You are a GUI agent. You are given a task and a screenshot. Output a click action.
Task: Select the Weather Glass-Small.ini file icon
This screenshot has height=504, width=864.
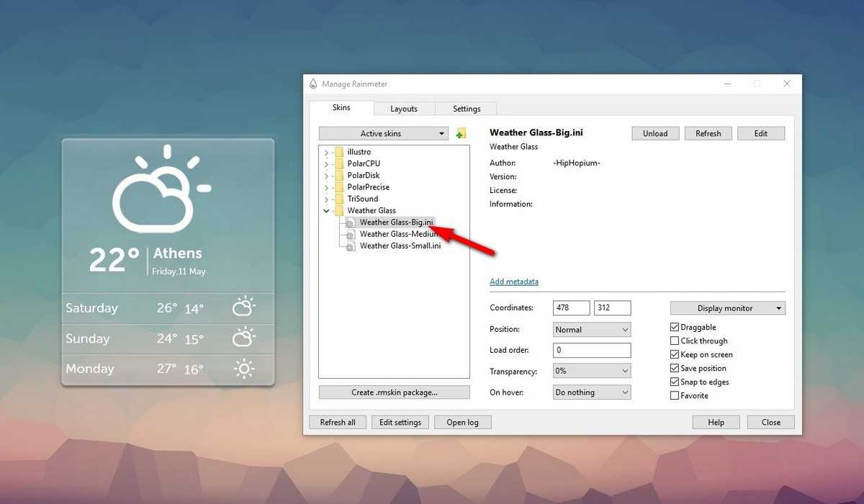(x=350, y=246)
